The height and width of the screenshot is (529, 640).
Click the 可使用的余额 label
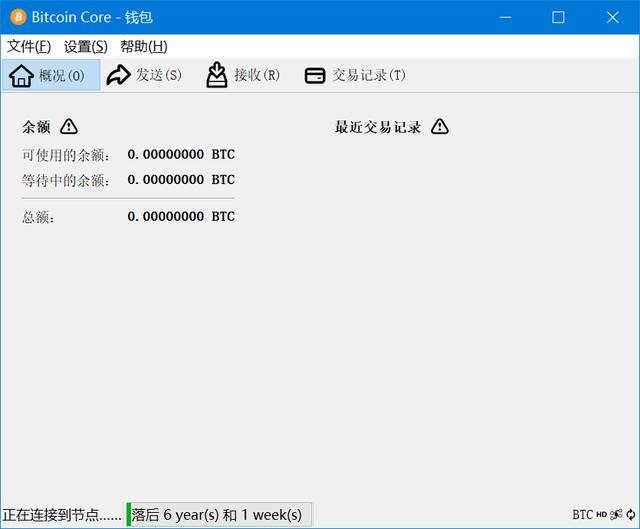[66, 155]
